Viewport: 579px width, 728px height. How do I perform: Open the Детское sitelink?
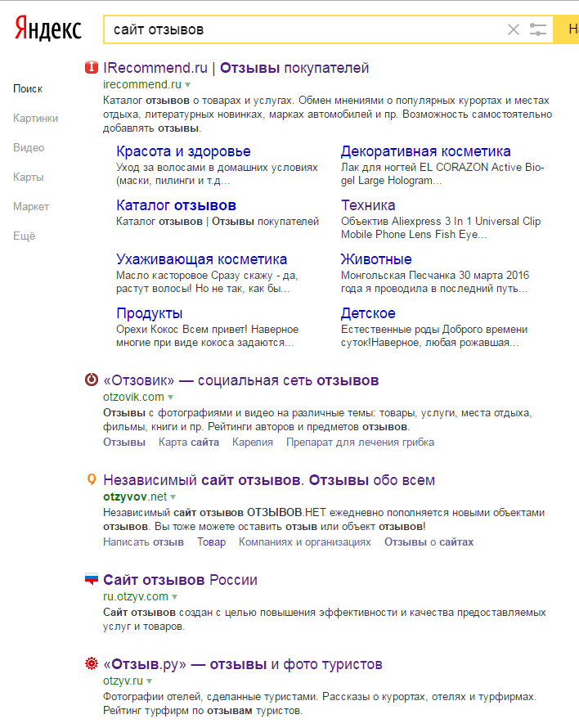click(368, 313)
